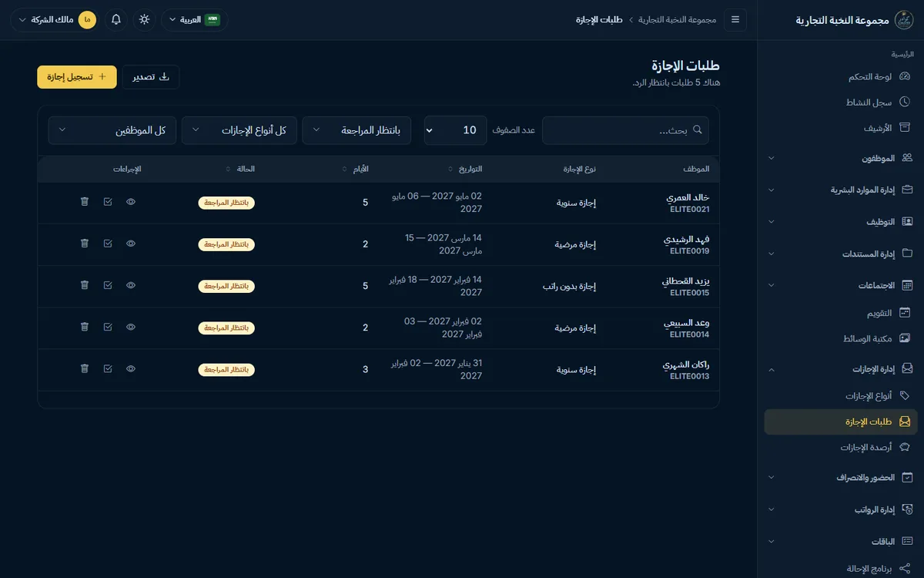The height and width of the screenshot is (578, 924).
Task: Click the search magnifier icon
Action: (698, 130)
